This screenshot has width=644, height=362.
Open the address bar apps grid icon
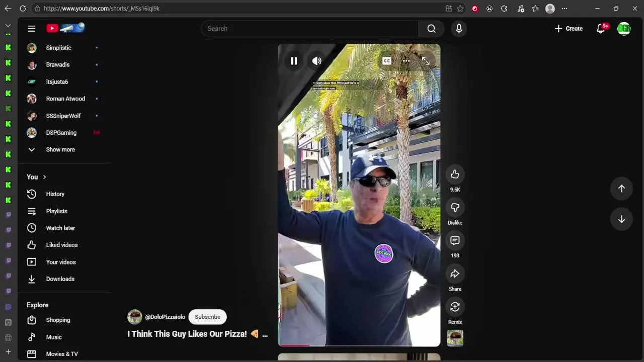[x=448, y=9]
